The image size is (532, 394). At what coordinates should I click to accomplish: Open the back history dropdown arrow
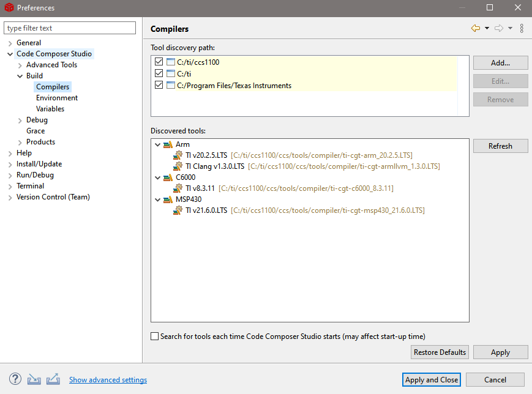(x=487, y=28)
